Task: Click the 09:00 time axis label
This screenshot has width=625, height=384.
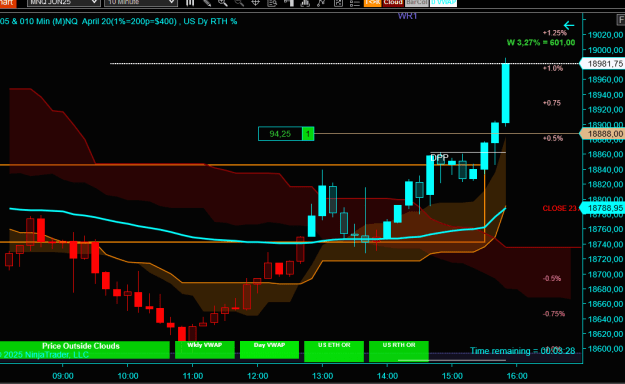Action: pos(63,376)
